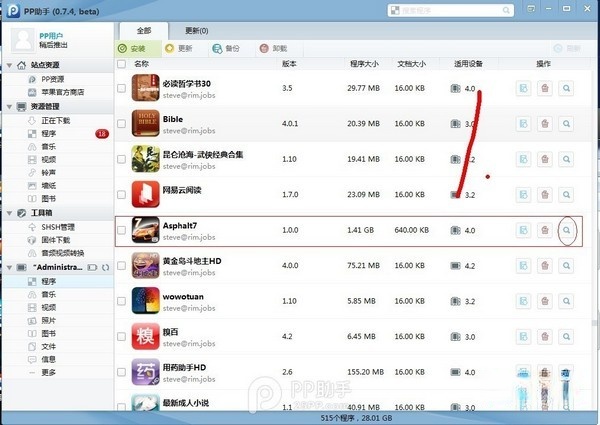Viewport: 600px width, 425px height.
Task: Sort by 版本 column header
Action: pyautogui.click(x=289, y=64)
